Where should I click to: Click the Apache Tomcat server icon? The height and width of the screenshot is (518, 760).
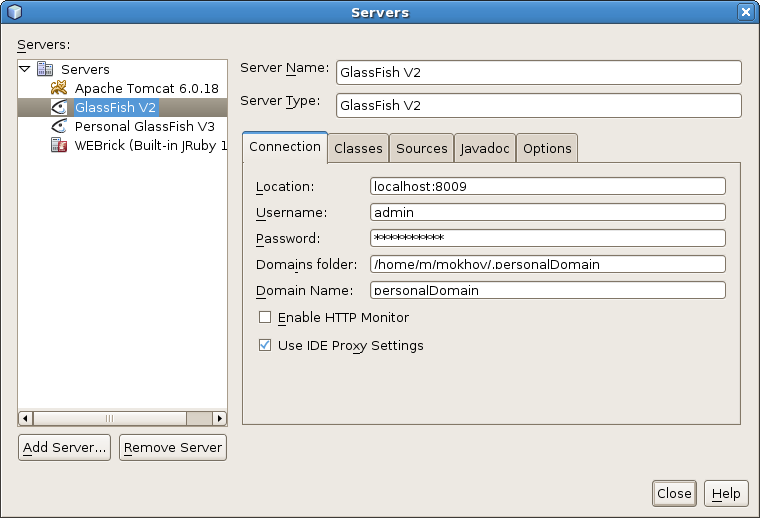pos(59,89)
